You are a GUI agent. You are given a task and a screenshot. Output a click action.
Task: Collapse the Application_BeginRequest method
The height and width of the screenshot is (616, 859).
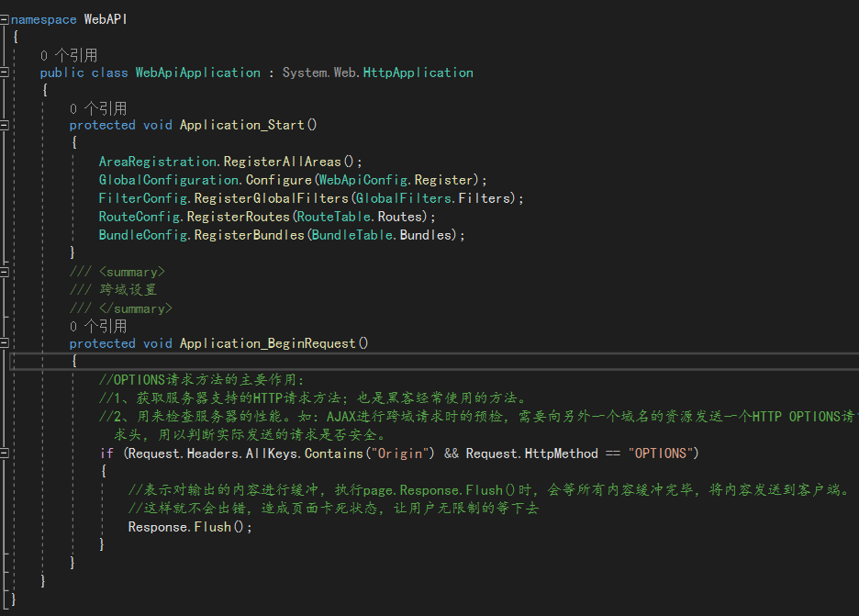(5, 343)
